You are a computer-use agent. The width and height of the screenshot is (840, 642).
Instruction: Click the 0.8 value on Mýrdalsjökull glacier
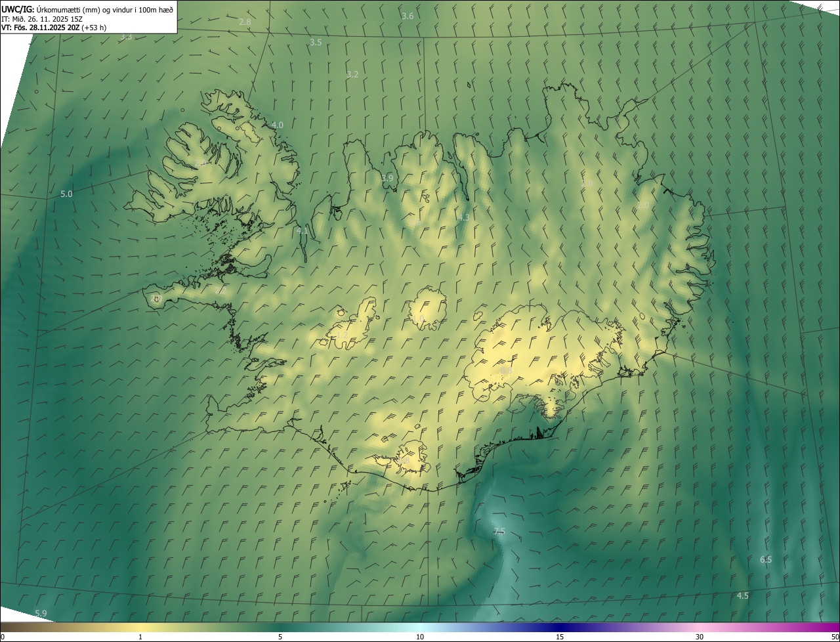[403, 461]
